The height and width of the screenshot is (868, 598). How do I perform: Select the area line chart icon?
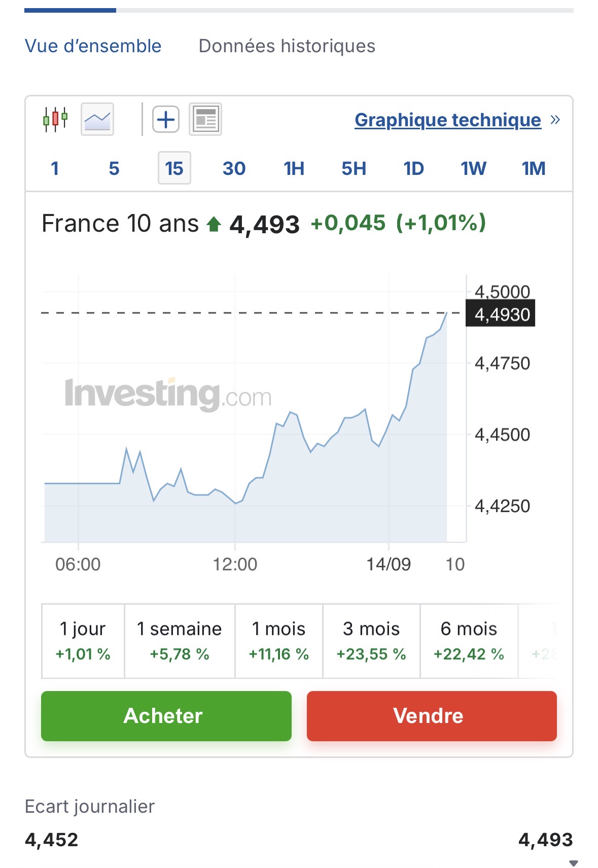(x=97, y=120)
